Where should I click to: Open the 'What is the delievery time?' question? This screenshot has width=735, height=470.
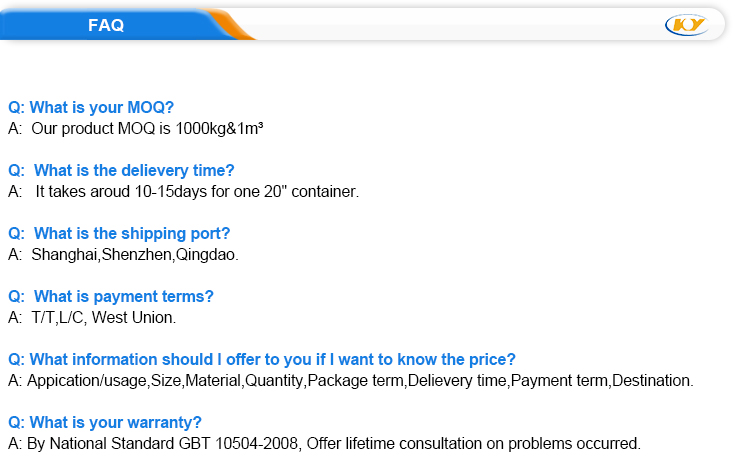121,171
